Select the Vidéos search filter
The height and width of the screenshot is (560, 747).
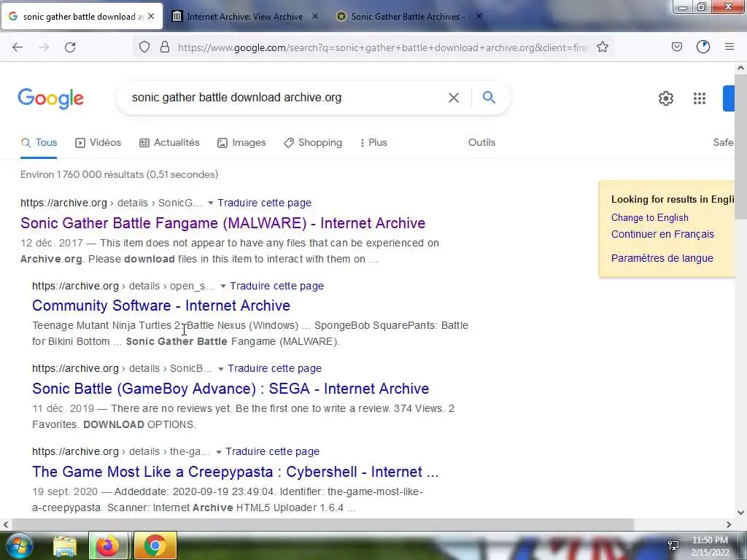98,142
